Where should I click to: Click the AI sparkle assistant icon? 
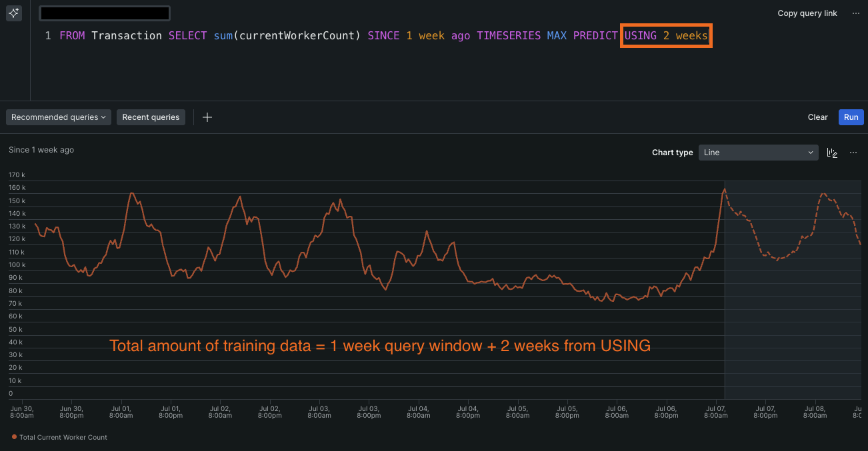point(14,13)
